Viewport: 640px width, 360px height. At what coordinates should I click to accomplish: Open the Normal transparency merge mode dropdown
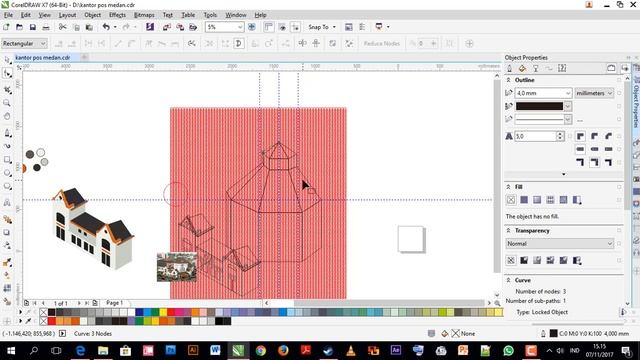point(559,243)
